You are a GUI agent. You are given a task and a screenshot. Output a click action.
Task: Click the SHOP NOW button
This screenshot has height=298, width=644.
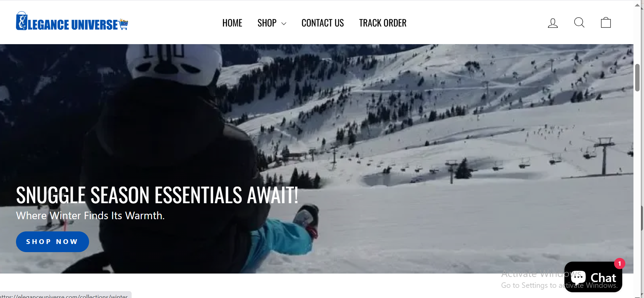[52, 242]
